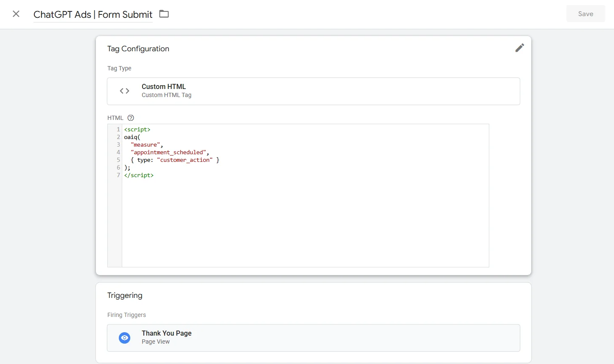Click the closing </script> tag line

point(139,175)
